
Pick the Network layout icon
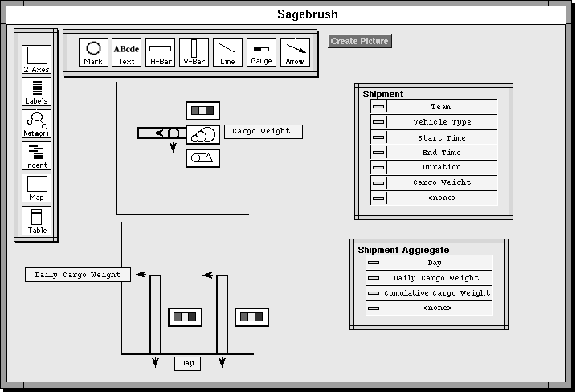[x=36, y=124]
